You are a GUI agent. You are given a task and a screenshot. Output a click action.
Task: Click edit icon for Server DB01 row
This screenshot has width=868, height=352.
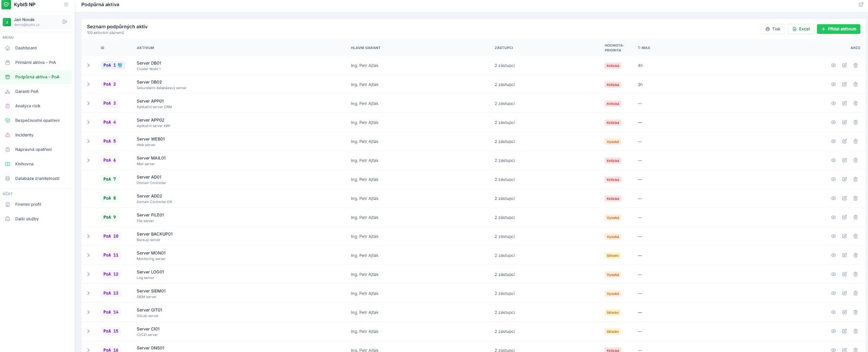844,66
